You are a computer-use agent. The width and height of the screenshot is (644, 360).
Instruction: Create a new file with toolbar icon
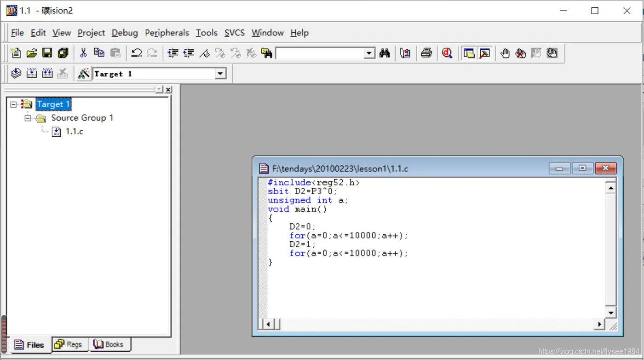point(16,53)
